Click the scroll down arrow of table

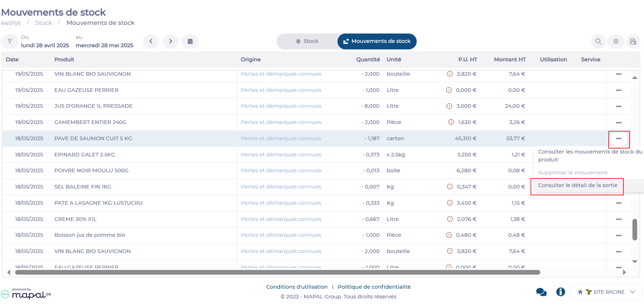tap(635, 262)
